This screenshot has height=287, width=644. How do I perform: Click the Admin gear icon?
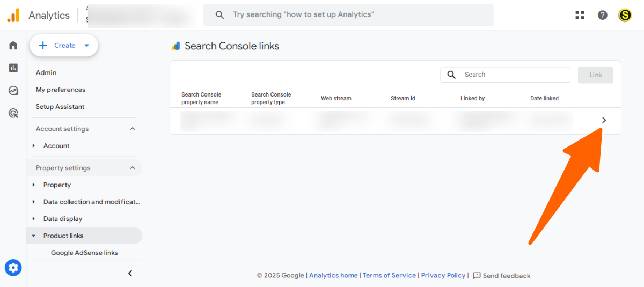pyautogui.click(x=13, y=267)
